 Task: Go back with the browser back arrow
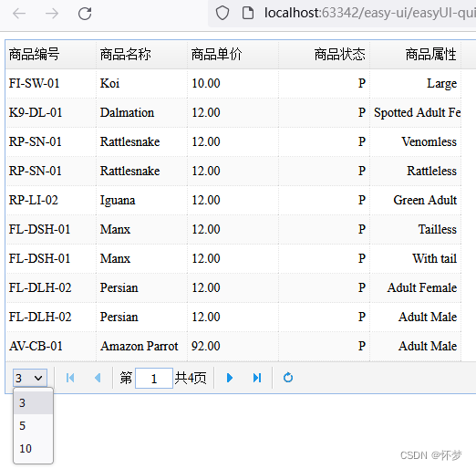[19, 14]
